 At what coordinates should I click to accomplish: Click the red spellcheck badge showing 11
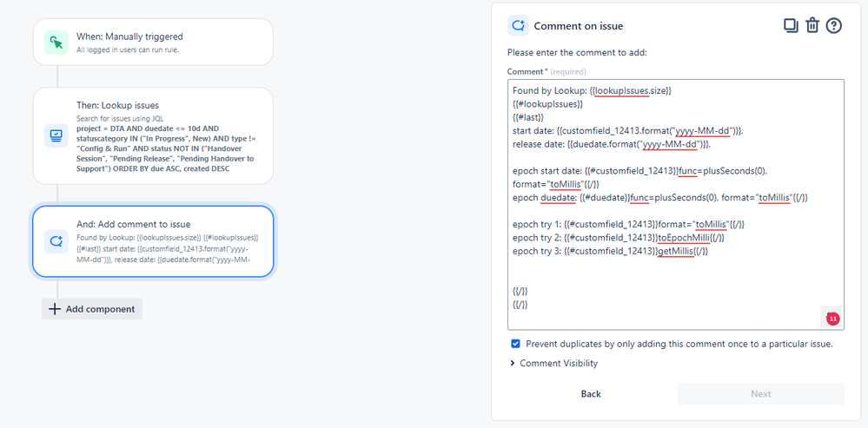pyautogui.click(x=833, y=319)
